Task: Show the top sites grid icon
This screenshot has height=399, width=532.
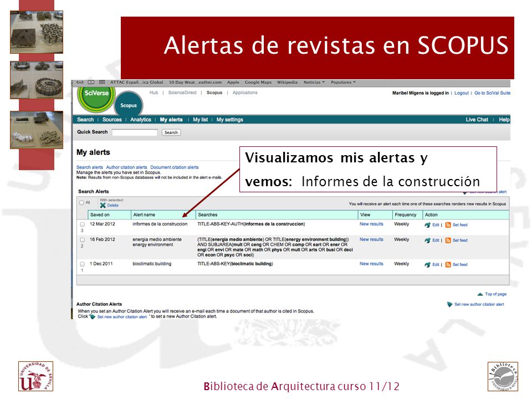Action: [102, 83]
